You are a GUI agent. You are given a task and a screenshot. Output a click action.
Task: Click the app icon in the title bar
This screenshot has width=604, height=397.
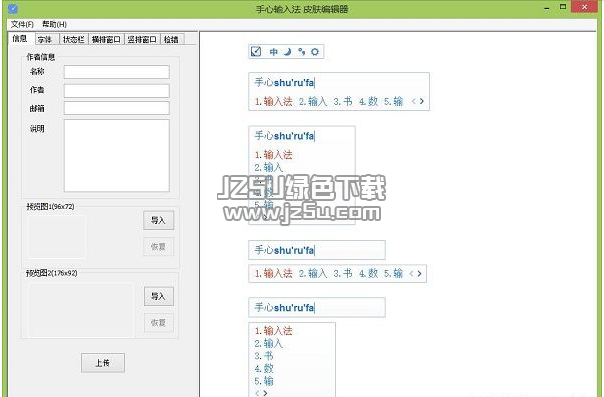13,8
